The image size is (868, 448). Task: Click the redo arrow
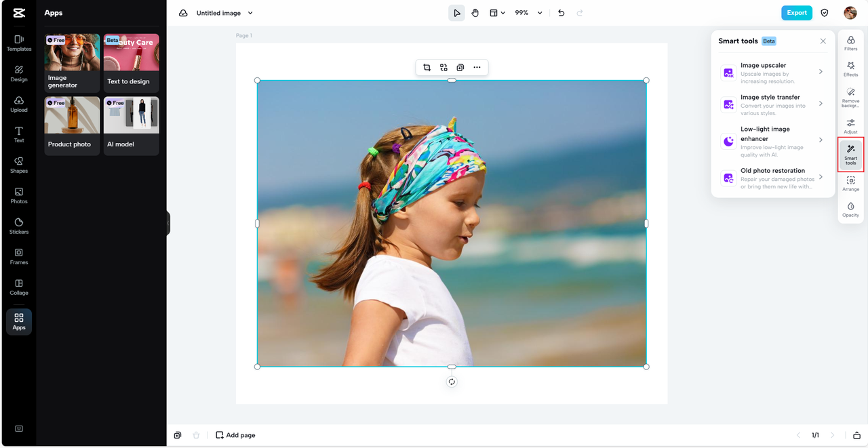coord(580,13)
